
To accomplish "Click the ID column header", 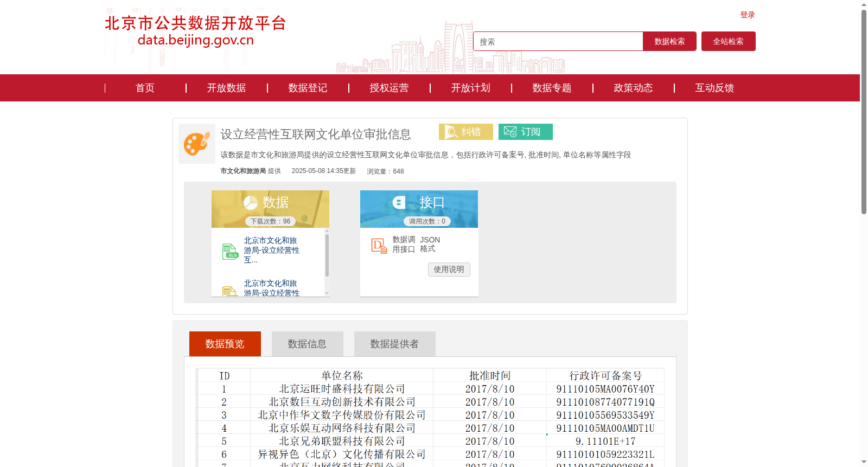I will [224, 375].
